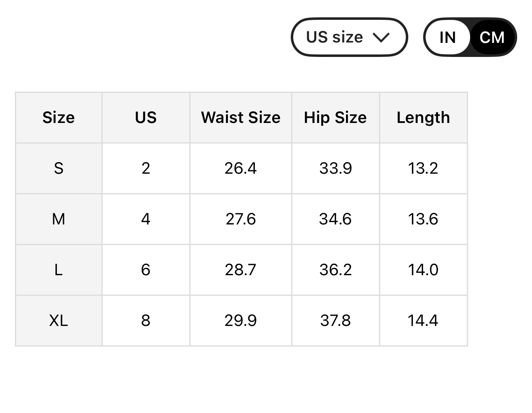Select the S size row label
Screen dimensions: 532x413
(59, 168)
